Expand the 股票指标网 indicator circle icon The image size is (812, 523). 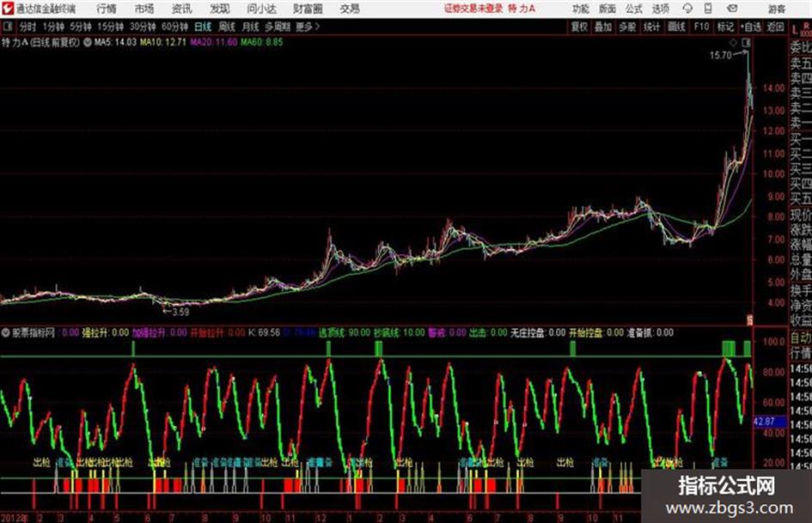pyautogui.click(x=6, y=333)
